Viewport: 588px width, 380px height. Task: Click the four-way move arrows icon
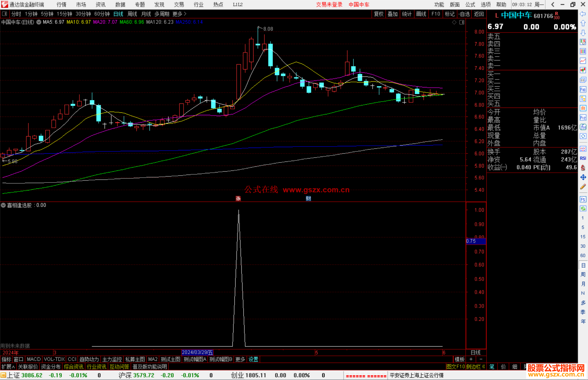[583, 177]
